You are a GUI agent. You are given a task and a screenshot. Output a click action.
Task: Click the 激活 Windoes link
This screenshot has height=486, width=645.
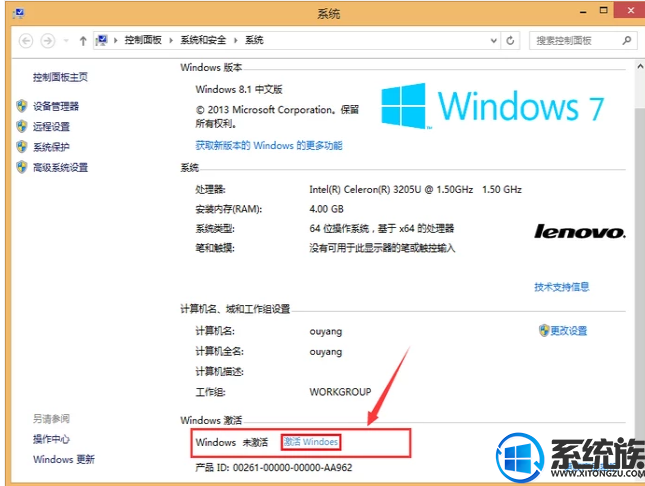(x=311, y=442)
